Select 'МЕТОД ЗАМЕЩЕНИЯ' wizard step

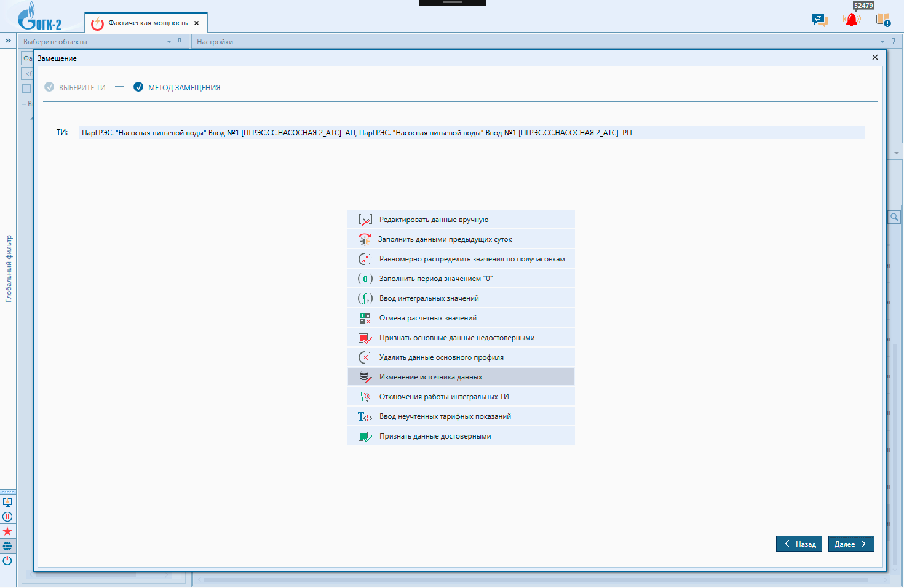177,87
